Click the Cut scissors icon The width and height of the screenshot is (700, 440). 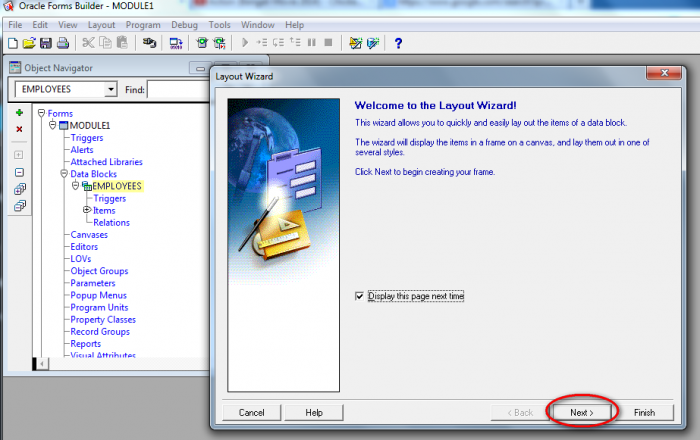coord(88,43)
